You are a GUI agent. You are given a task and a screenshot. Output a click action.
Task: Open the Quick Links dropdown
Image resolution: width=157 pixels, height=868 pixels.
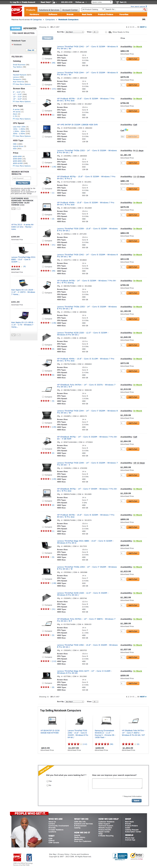tap(101, 2)
